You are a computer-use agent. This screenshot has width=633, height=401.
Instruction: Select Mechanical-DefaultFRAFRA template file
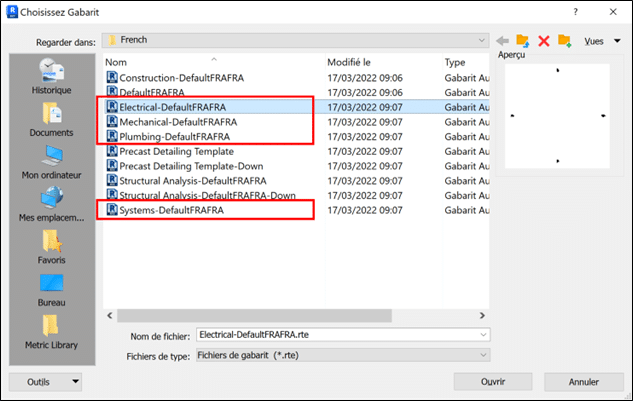coord(174,121)
